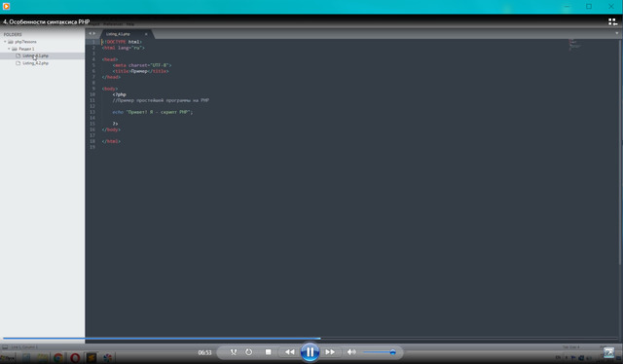Click the opening <head> tag
The height and width of the screenshot is (364, 623).
110,59
